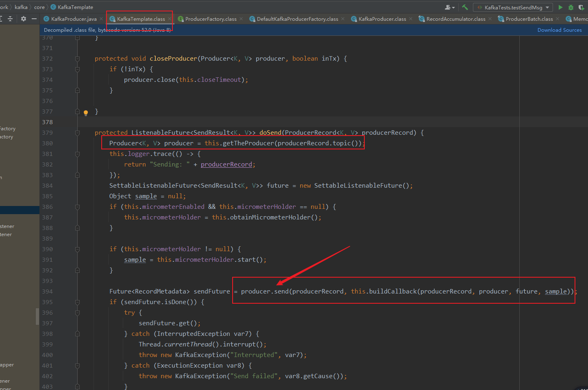Click line number 394 in the gutter
The height and width of the screenshot is (390, 588).
point(47,291)
